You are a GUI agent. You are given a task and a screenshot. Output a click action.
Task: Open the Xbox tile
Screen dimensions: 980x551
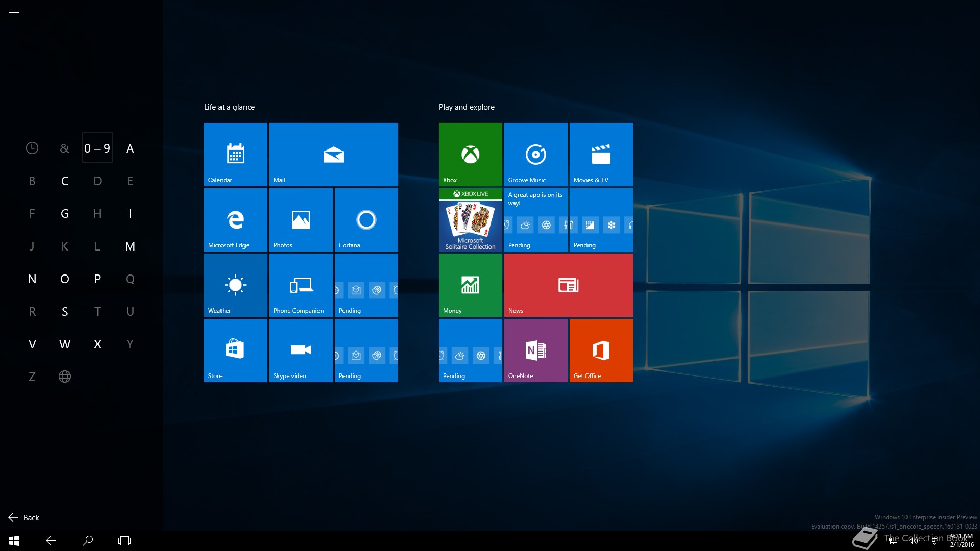470,154
